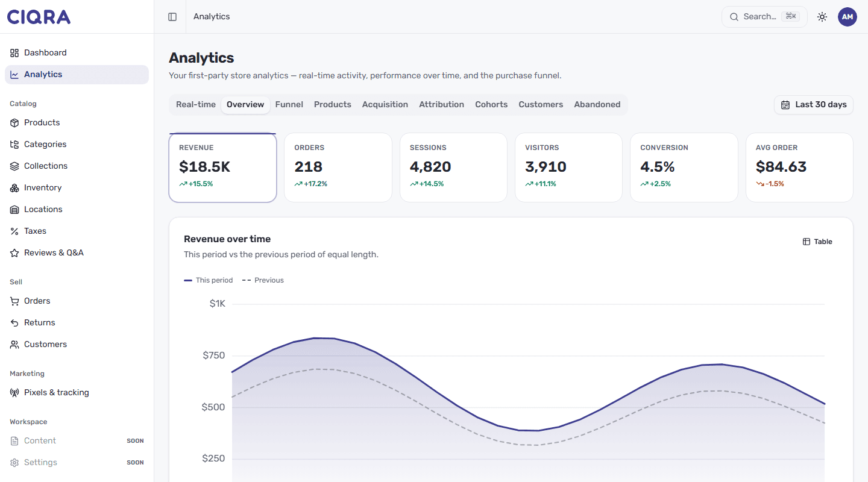Select the Avg Order metric card
The image size is (868, 482).
click(x=799, y=167)
